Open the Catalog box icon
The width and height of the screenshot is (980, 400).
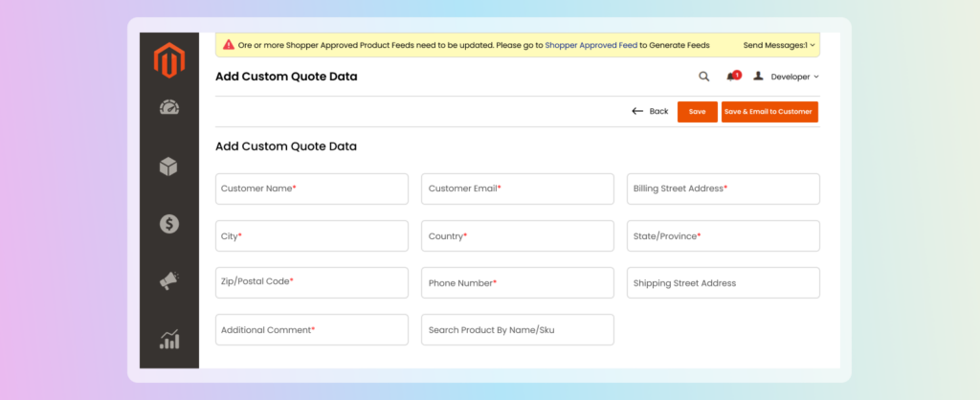pos(169,167)
